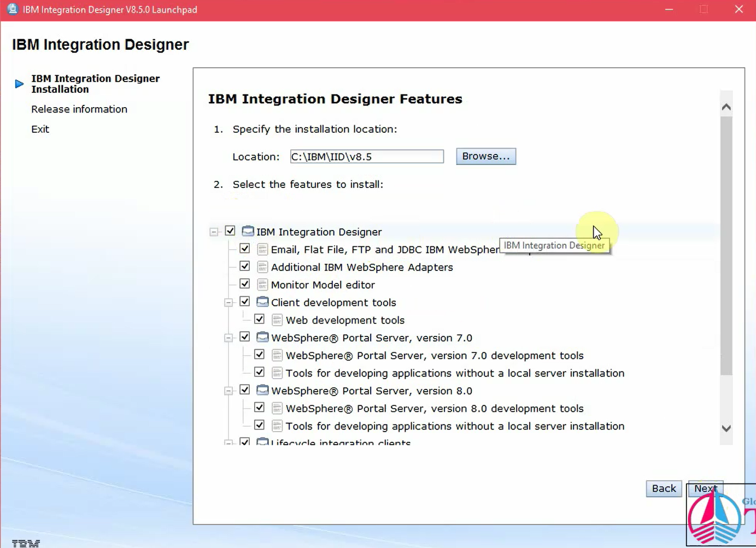Click the package icon beside IBM Integration Designer
The width and height of the screenshot is (756, 548).
pyautogui.click(x=248, y=231)
